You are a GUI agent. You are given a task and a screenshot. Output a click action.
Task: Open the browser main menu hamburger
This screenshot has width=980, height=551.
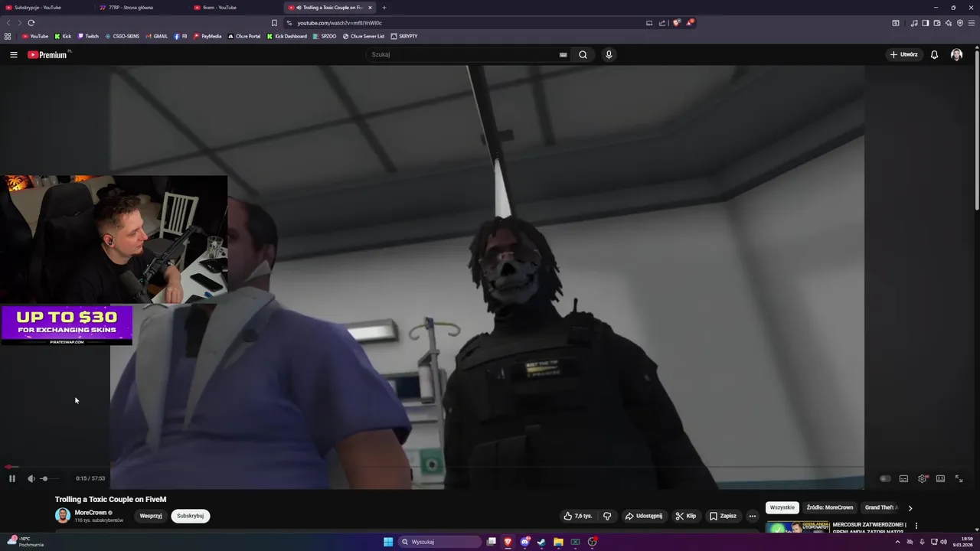pyautogui.click(x=972, y=23)
